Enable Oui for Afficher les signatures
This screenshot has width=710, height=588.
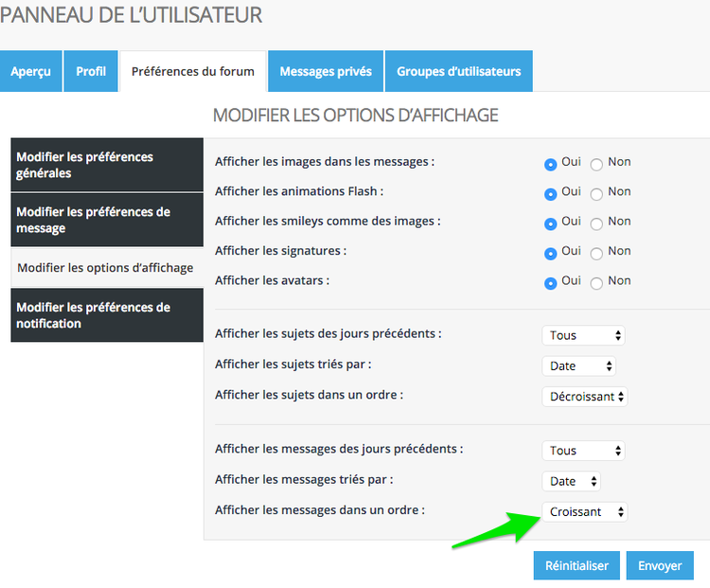[x=550, y=254]
